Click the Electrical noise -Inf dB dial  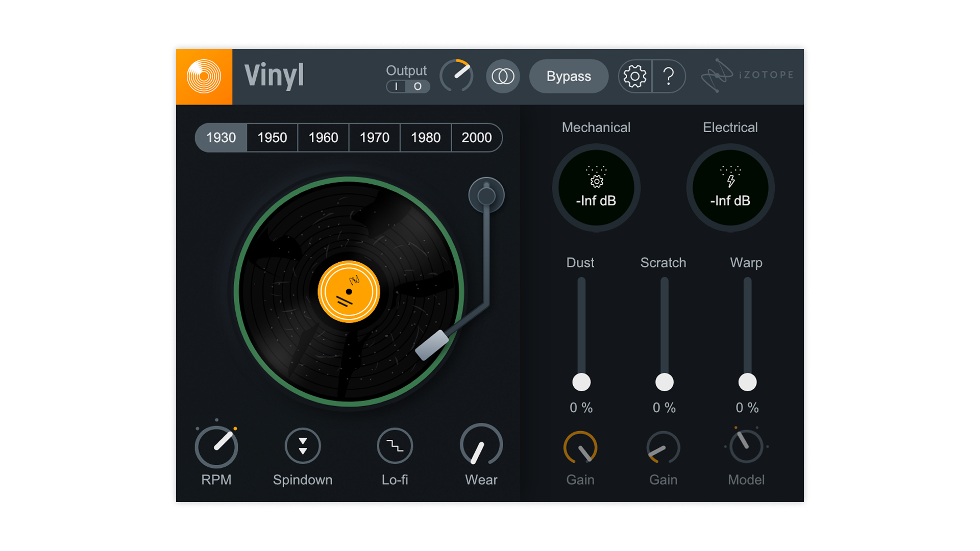click(730, 188)
